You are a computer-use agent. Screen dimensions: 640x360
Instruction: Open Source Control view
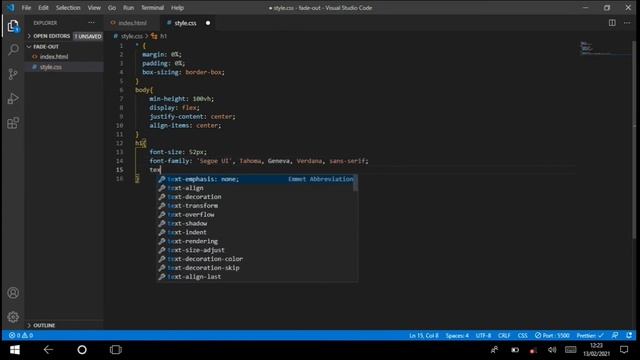[x=13, y=74]
